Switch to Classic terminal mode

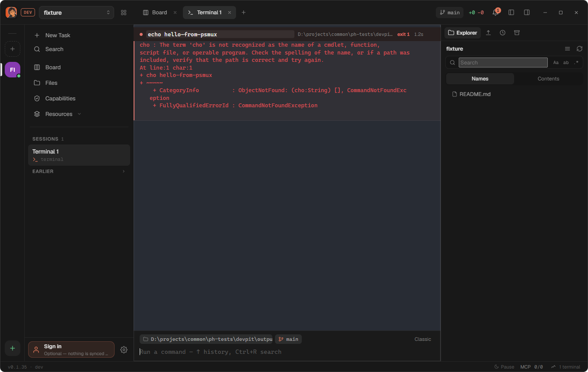click(x=423, y=339)
